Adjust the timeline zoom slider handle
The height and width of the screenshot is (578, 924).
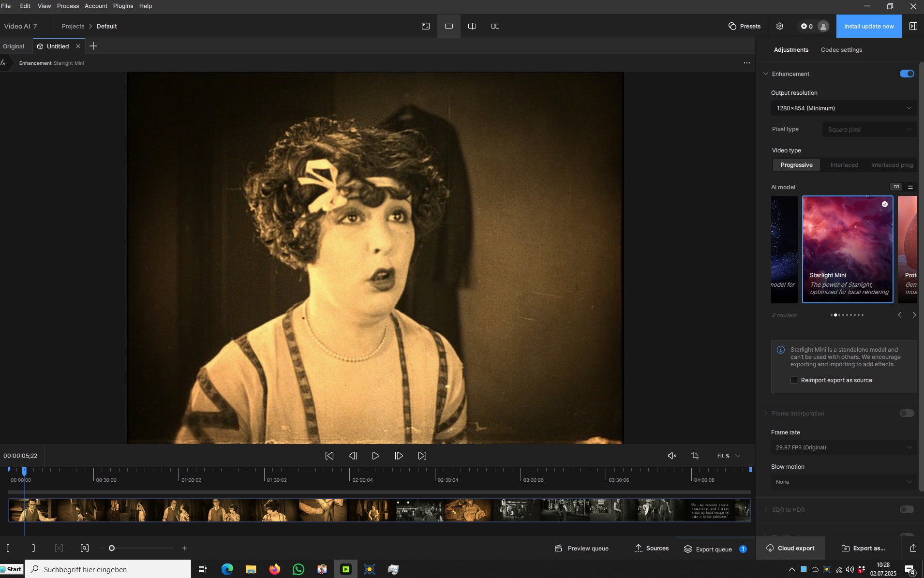coord(112,548)
